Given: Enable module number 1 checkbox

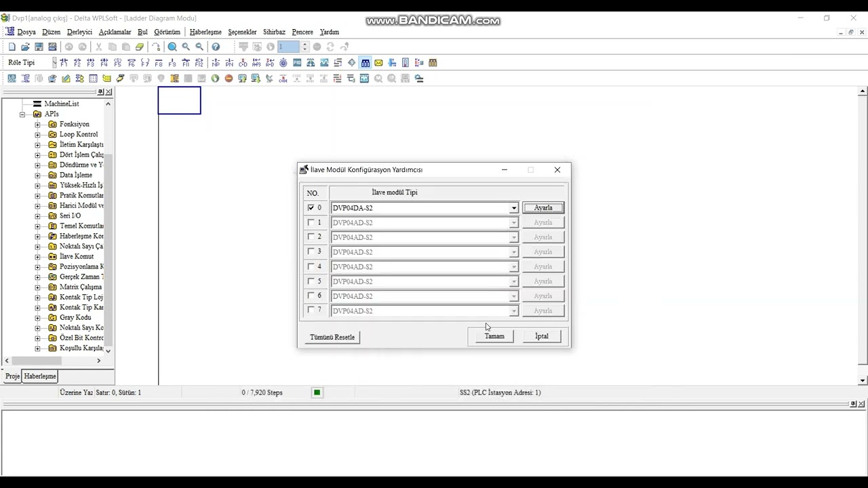Looking at the screenshot, I should (x=311, y=222).
